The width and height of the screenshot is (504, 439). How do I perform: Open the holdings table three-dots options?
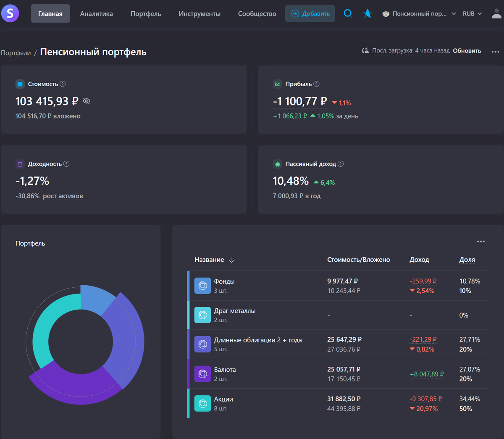point(481,242)
